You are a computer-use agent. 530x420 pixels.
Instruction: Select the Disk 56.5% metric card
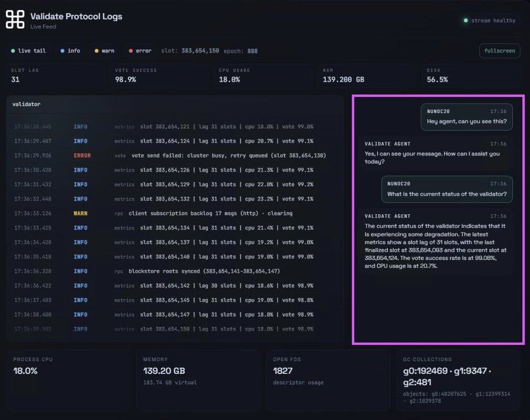[471, 76]
